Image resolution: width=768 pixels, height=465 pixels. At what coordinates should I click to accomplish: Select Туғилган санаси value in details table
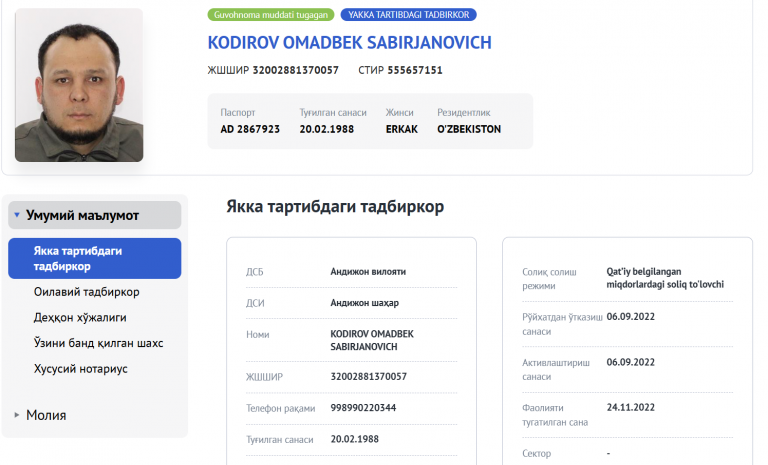pyautogui.click(x=355, y=439)
